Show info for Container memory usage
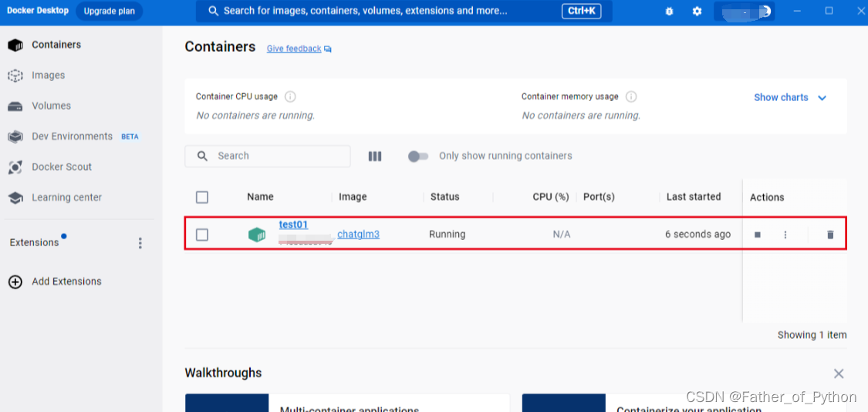Viewport: 868px width, 412px height. pos(631,97)
